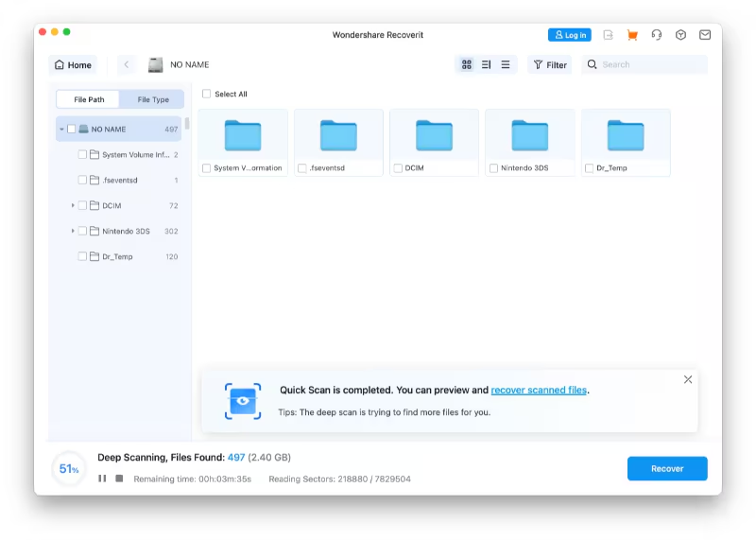The width and height of the screenshot is (756, 540).
Task: Open the Nintendo 3DS folder thumbnail
Action: (x=530, y=135)
